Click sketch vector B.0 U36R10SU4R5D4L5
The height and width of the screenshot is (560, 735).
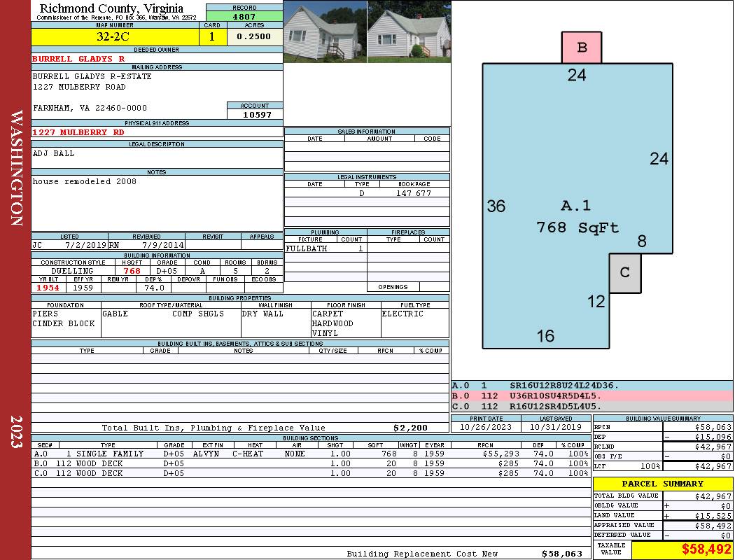591,396
